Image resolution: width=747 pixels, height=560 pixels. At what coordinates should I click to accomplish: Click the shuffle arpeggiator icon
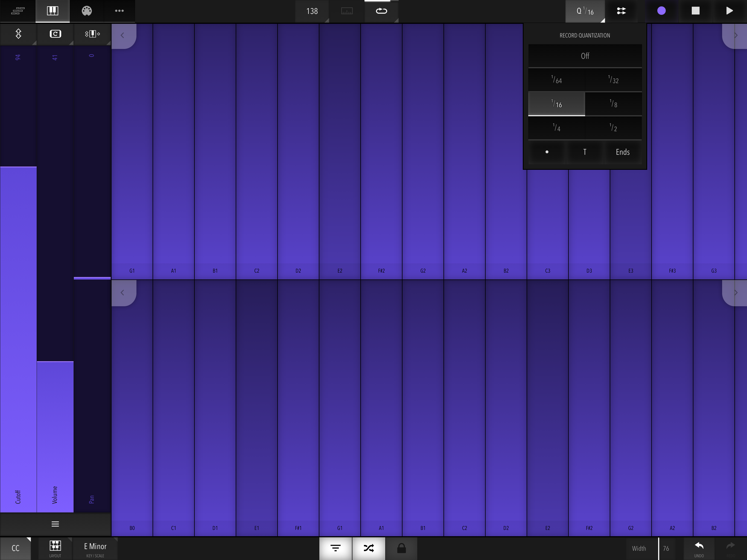click(x=369, y=548)
